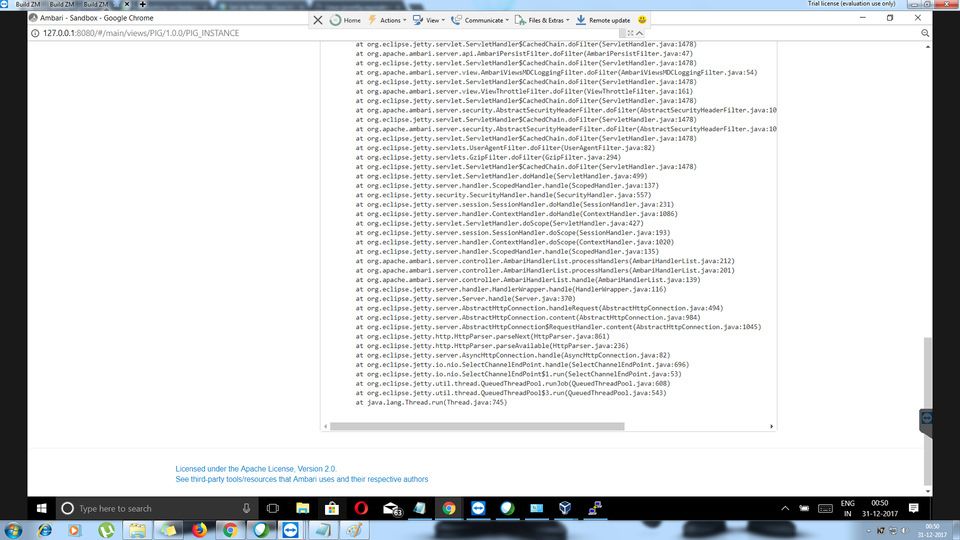The height and width of the screenshot is (540, 960).
Task: Close the TeamViewer session with the X icon
Action: coord(317,20)
